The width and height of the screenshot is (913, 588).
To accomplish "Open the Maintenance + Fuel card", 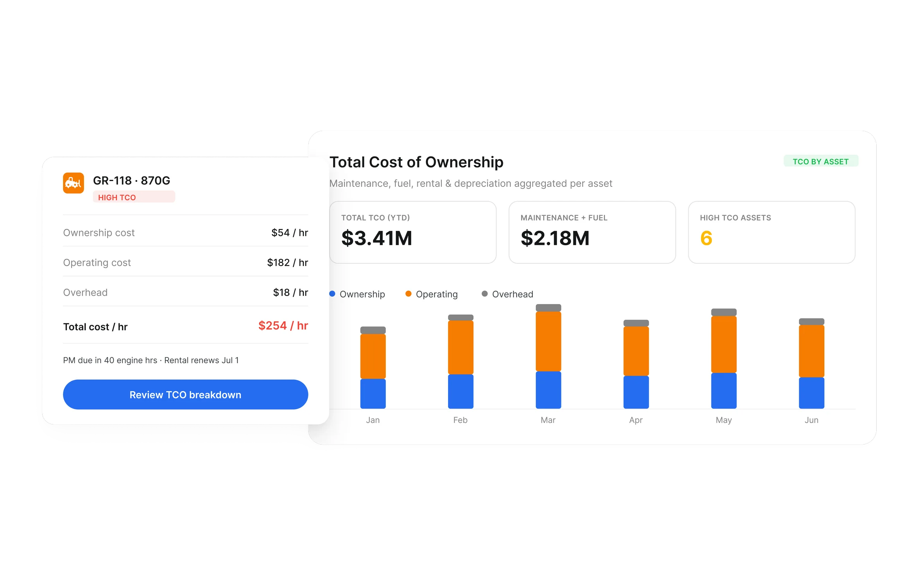I will (x=592, y=232).
